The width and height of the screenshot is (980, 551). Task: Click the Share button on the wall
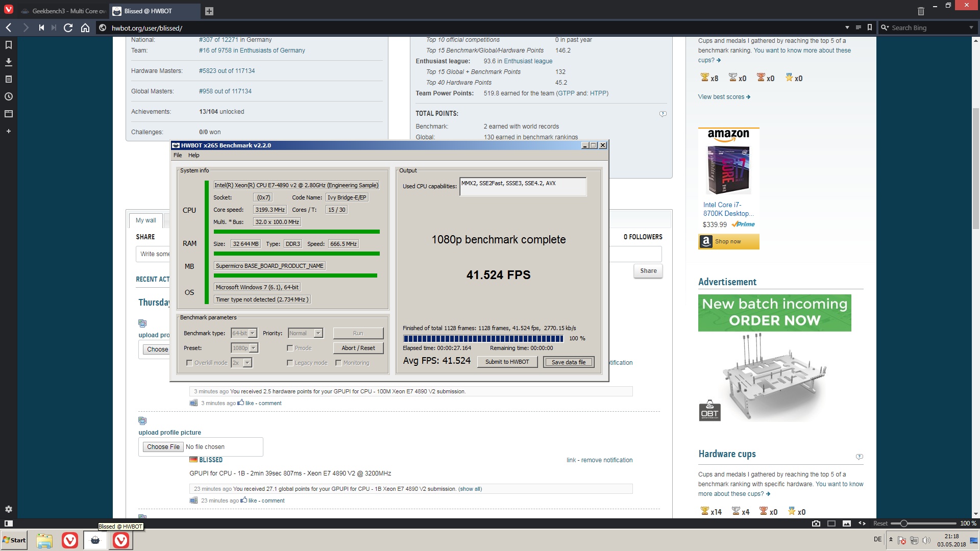click(x=648, y=271)
